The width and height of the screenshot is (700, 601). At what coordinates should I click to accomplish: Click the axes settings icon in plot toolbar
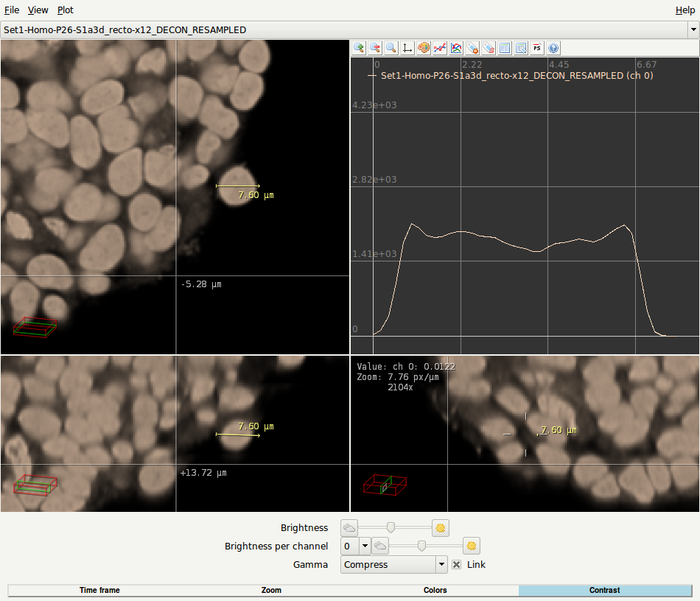coord(407,48)
